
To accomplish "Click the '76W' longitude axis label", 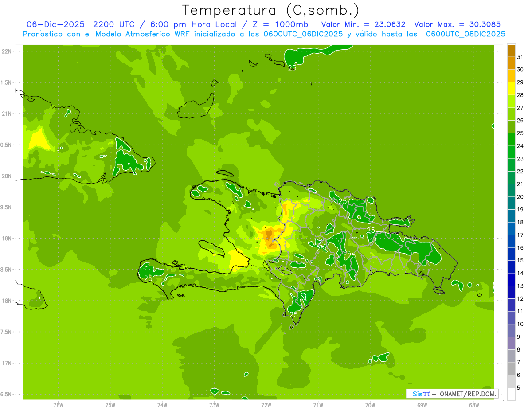I will (58, 405).
